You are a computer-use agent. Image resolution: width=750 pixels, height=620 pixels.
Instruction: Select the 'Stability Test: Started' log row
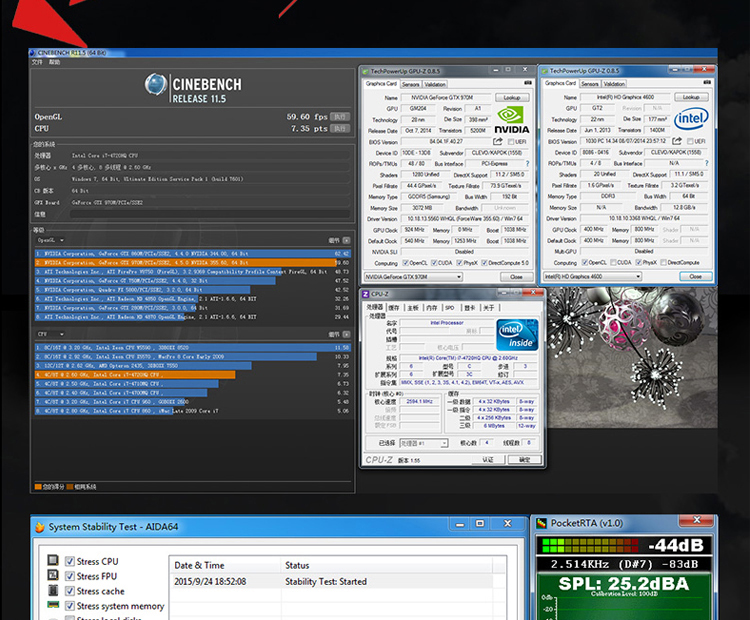[332, 582]
